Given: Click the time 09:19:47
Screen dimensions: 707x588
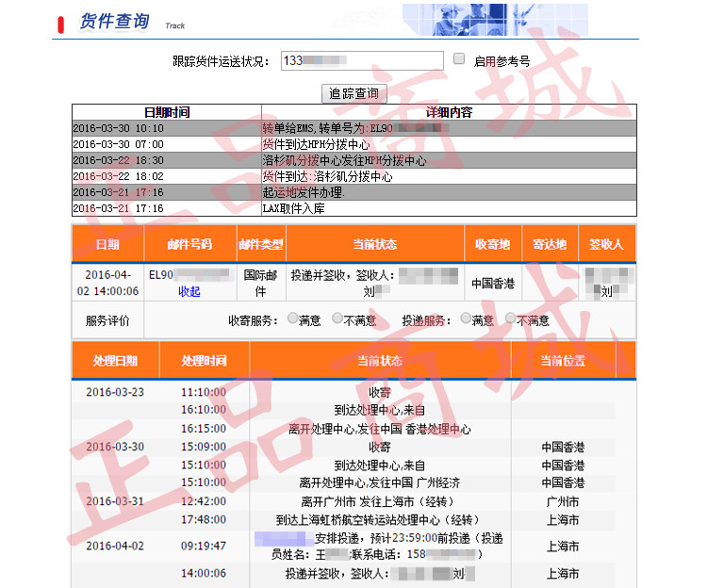Looking at the screenshot, I should coord(204,546).
